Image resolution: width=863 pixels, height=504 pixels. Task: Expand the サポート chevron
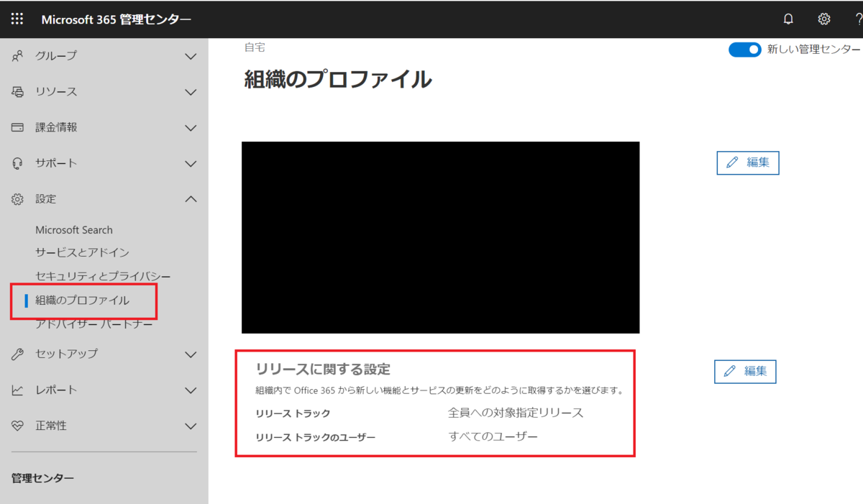click(x=191, y=164)
